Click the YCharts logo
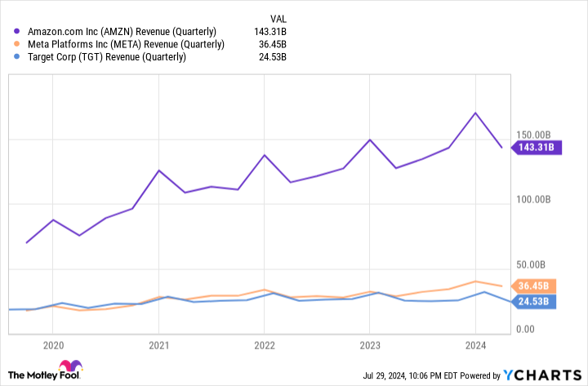Screen dimensions: 588x386 coord(542,375)
